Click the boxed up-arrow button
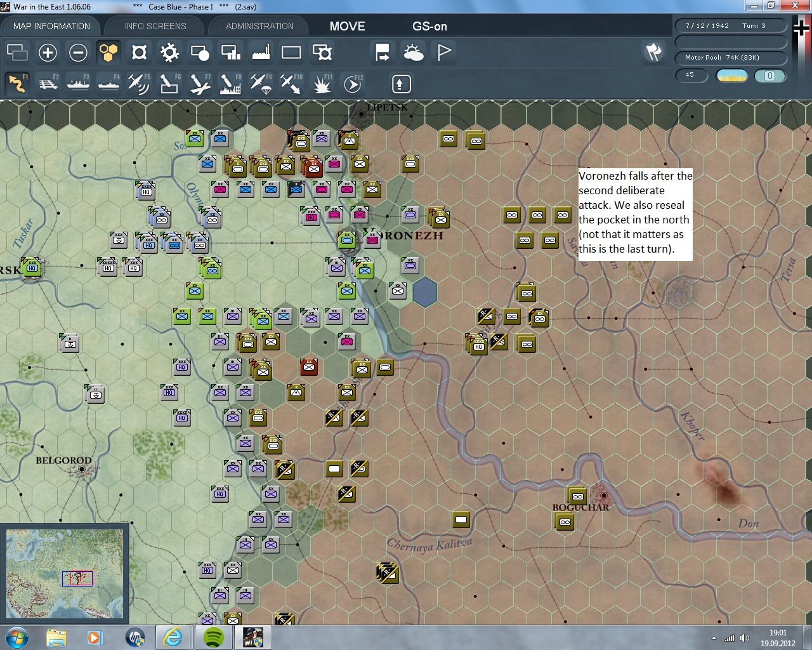This screenshot has width=812, height=650. [x=401, y=84]
